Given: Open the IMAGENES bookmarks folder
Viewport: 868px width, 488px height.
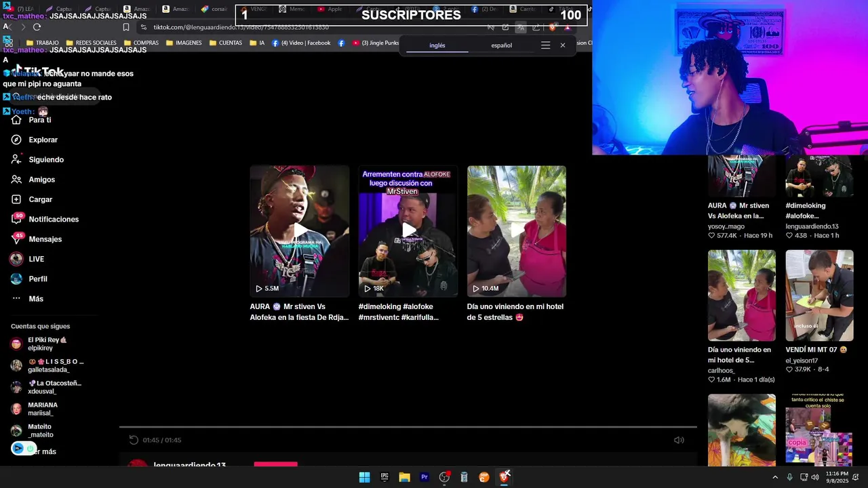Looking at the screenshot, I should pos(184,43).
